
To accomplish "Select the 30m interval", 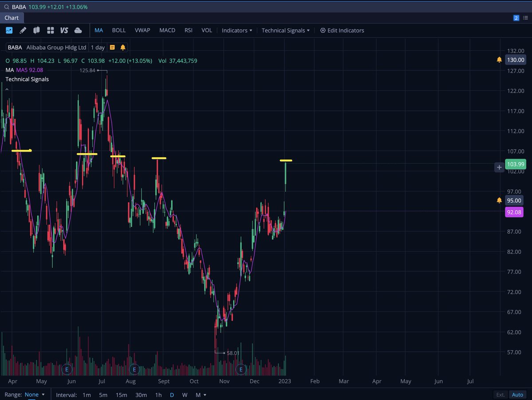I will [141, 395].
